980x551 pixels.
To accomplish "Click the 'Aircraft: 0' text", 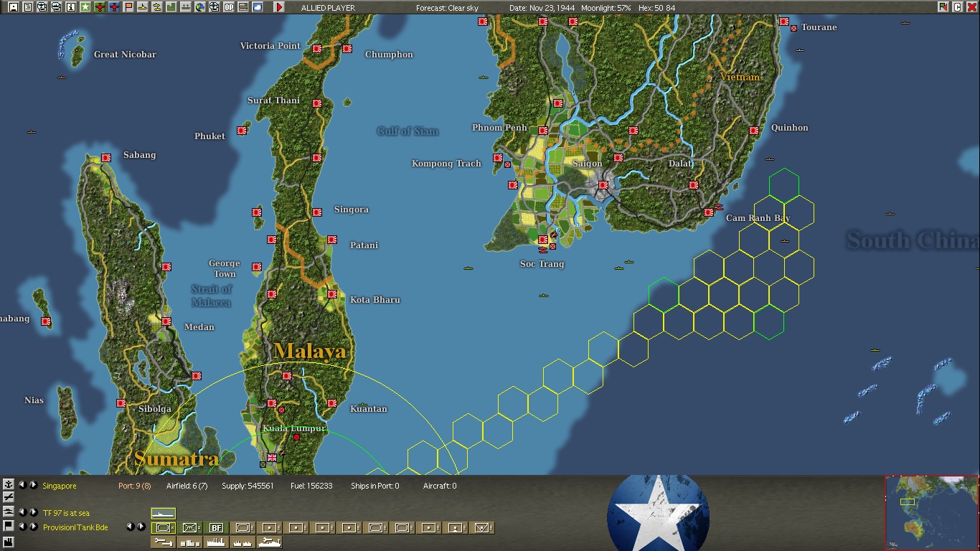I will 440,486.
